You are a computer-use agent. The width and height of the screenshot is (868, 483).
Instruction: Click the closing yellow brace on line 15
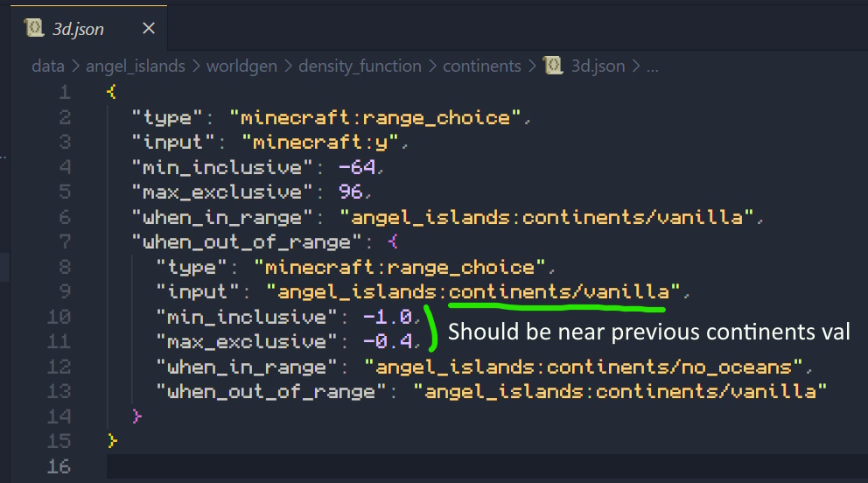(112, 441)
